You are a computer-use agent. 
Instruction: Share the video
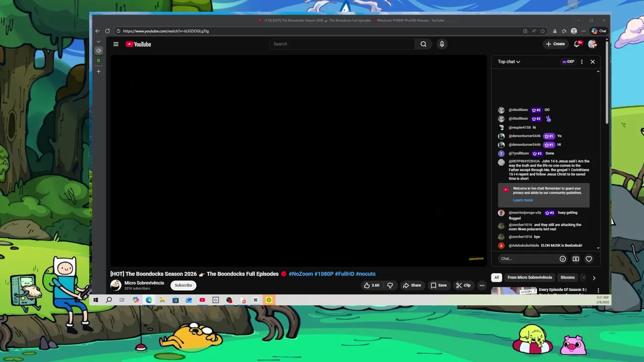pos(412,285)
